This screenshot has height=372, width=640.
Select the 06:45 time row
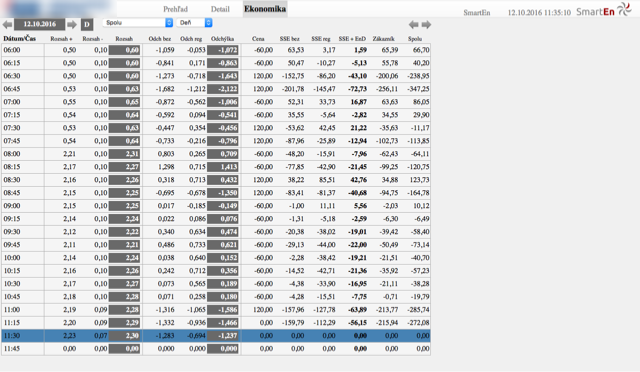tap(216, 89)
